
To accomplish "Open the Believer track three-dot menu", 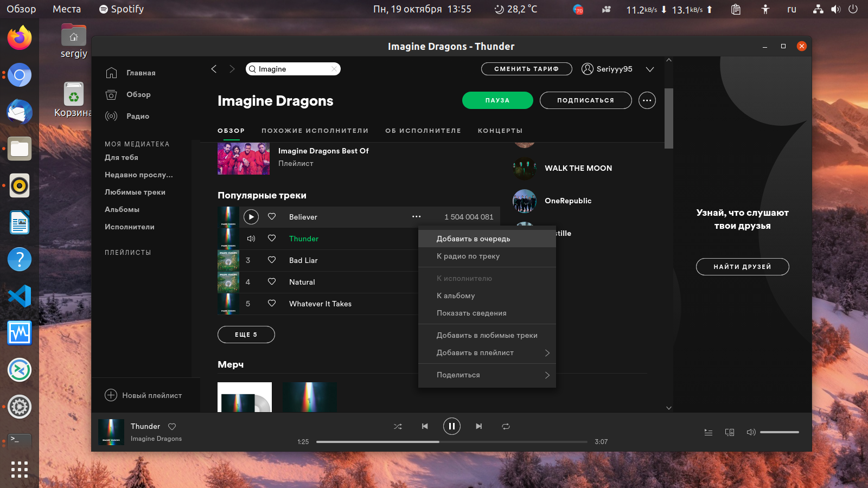I will [x=416, y=216].
